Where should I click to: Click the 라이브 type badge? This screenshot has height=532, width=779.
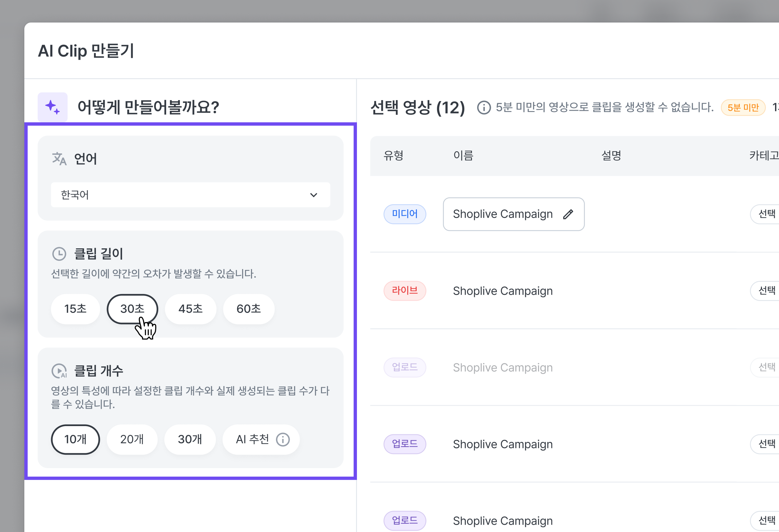(405, 291)
